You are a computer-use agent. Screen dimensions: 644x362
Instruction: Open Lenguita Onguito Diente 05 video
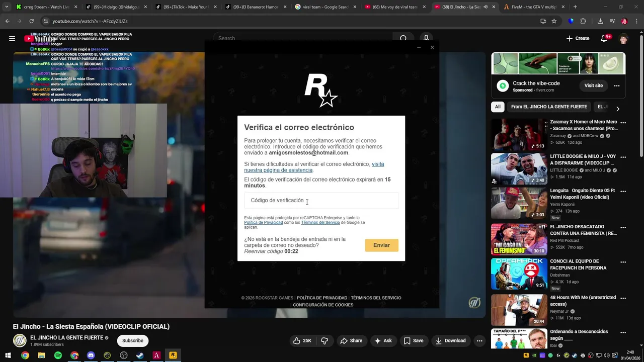[x=519, y=204]
